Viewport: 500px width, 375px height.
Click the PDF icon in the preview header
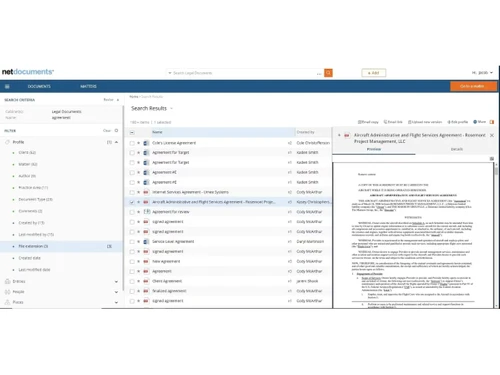(347, 135)
